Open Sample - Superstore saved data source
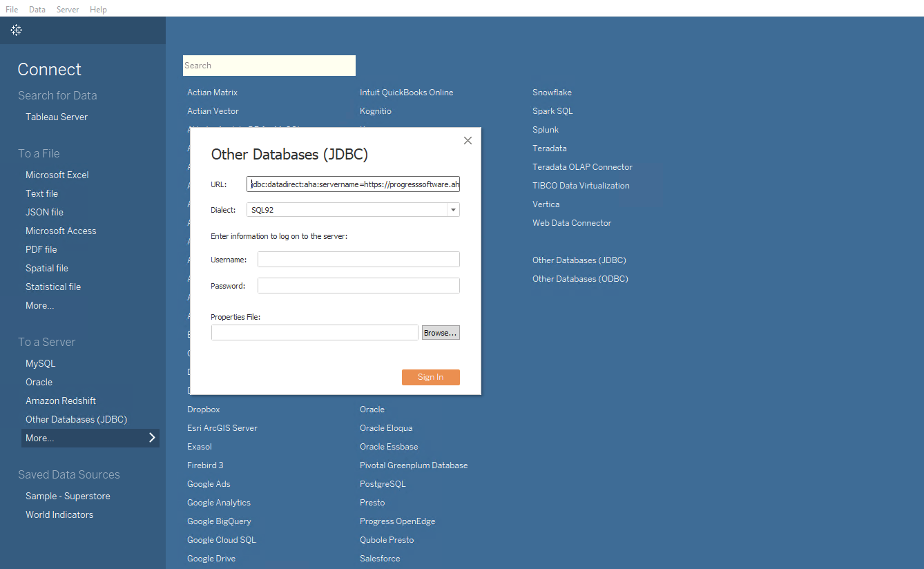924x569 pixels. coord(68,496)
